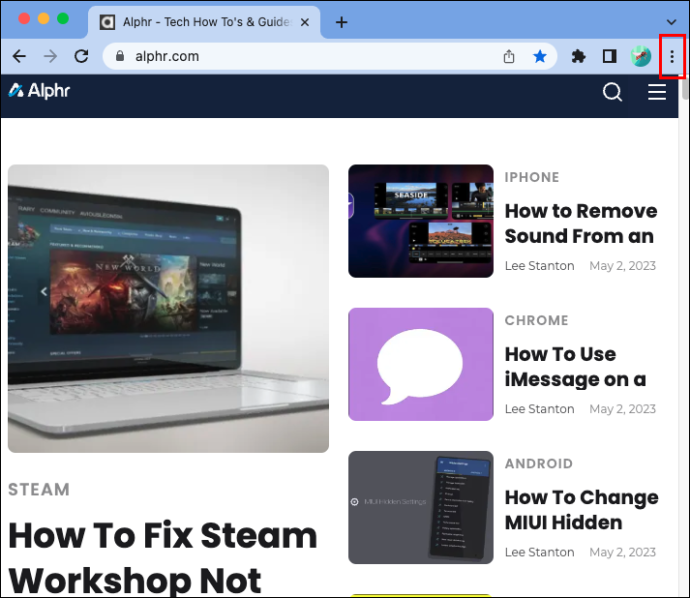Click May 2, 2023 under the MIUI article
Viewport: 690px width, 598px height.
(622, 552)
